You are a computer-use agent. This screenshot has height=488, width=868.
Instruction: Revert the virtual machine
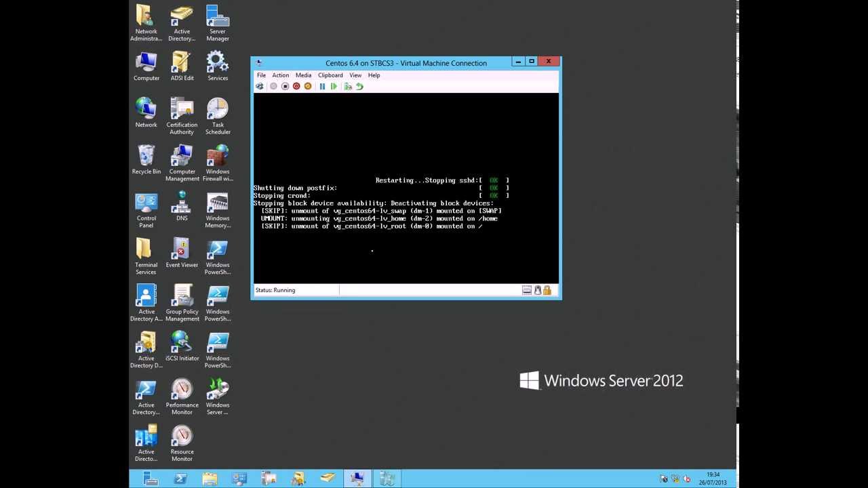tap(359, 86)
